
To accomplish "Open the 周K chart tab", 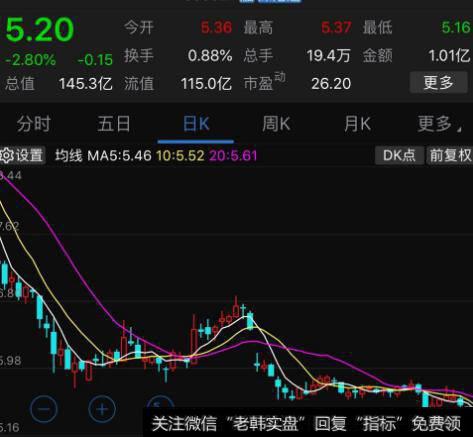I will click(x=276, y=124).
